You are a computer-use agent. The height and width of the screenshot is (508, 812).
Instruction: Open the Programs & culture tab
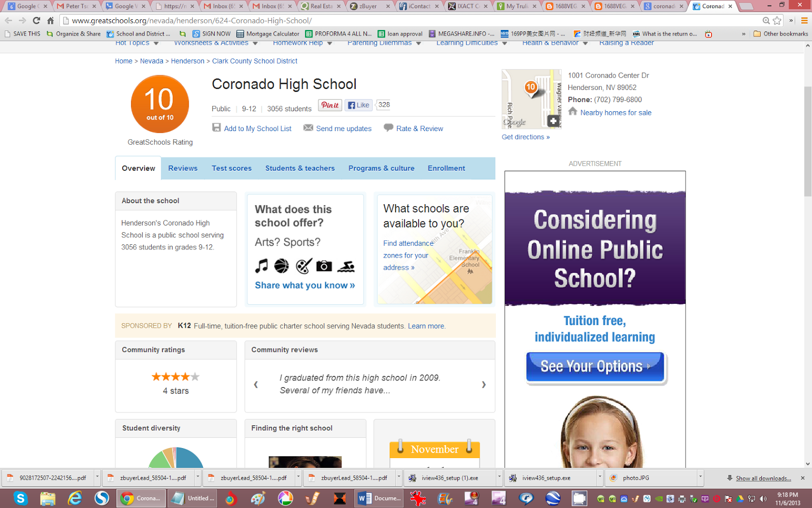(381, 168)
